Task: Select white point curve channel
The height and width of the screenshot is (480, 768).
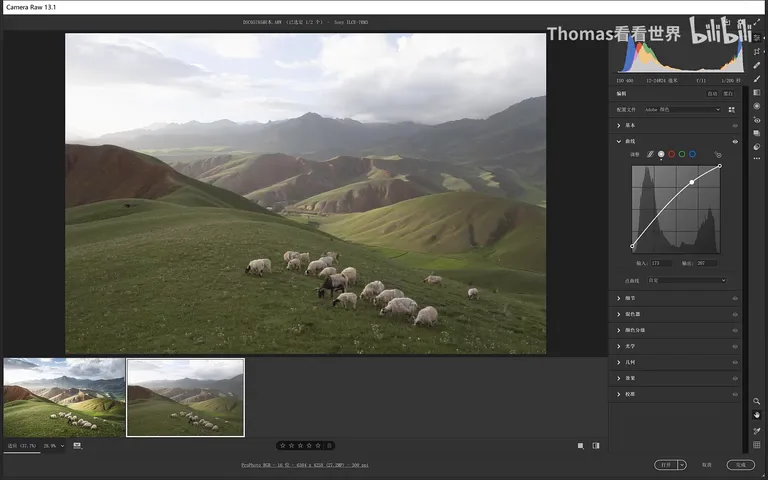Action: (x=661, y=154)
